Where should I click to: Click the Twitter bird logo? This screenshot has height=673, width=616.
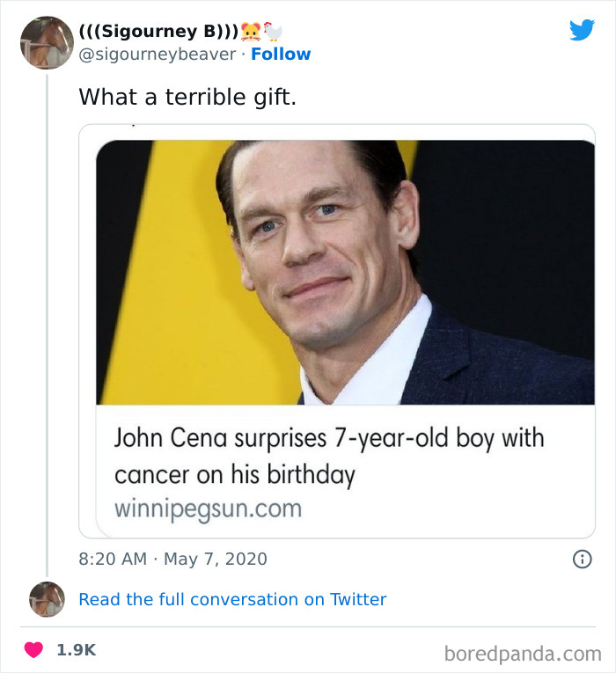[x=582, y=30]
